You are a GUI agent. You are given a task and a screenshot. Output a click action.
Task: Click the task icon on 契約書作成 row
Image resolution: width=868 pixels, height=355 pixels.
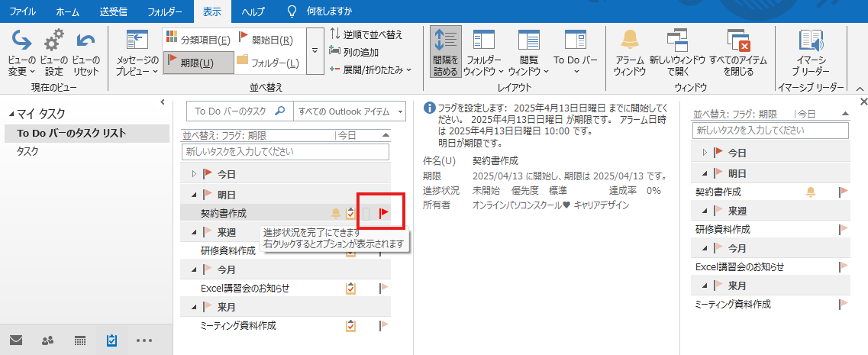point(350,213)
